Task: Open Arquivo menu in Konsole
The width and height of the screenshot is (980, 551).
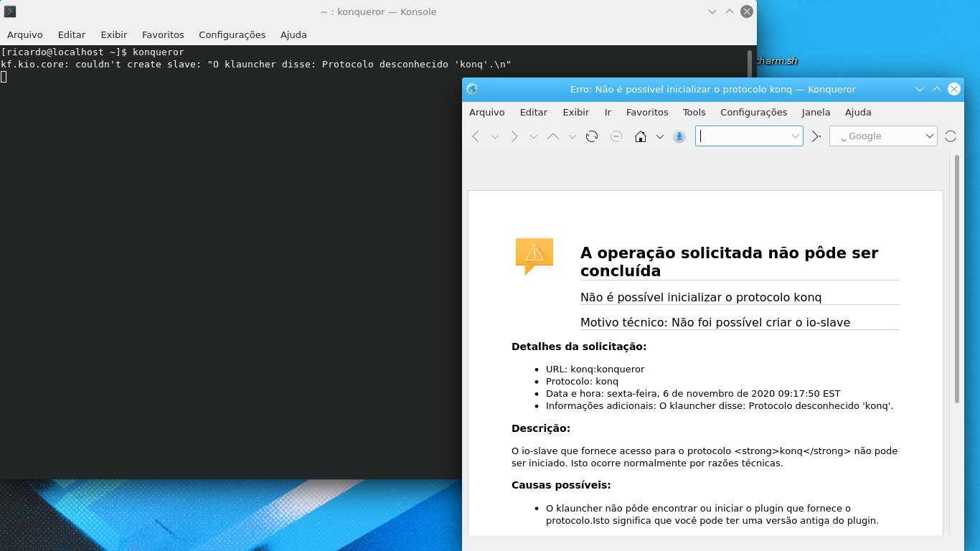Action: (25, 35)
